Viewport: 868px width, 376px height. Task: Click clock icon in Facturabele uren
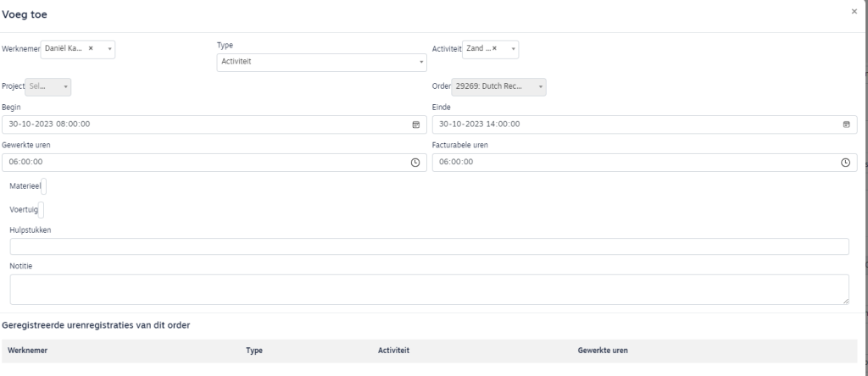[x=844, y=163]
